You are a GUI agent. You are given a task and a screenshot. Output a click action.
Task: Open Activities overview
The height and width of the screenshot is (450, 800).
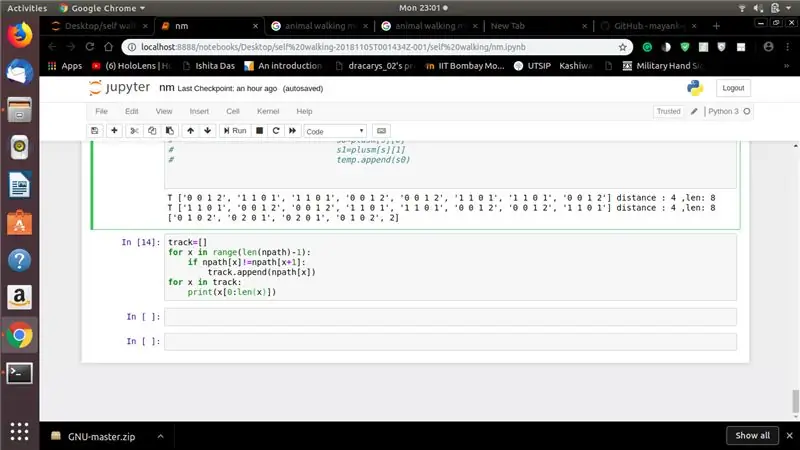pyautogui.click(x=27, y=8)
